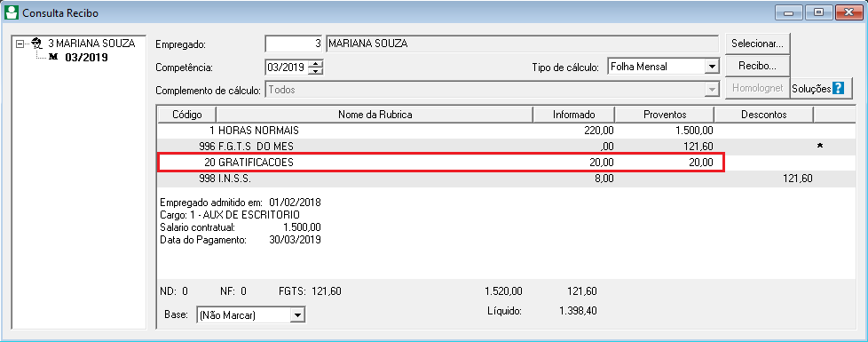The height and width of the screenshot is (342, 868).
Task: Collapse the 3 MARIANA SOUZA tree node
Action: click(x=20, y=44)
